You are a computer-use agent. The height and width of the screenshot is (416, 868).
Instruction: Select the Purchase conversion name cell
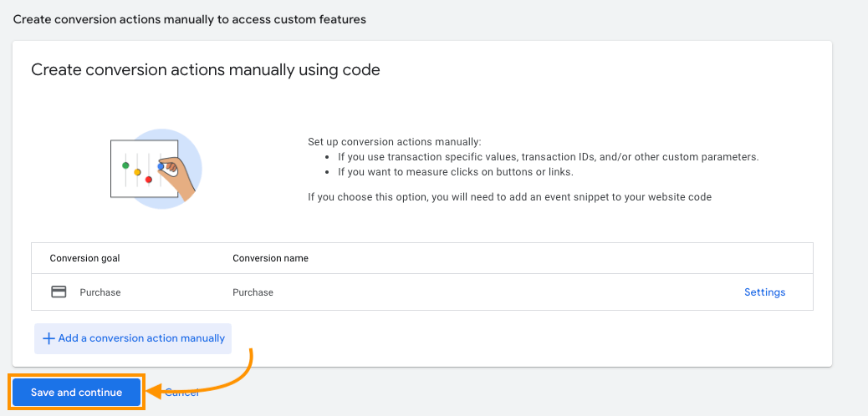[x=253, y=292]
